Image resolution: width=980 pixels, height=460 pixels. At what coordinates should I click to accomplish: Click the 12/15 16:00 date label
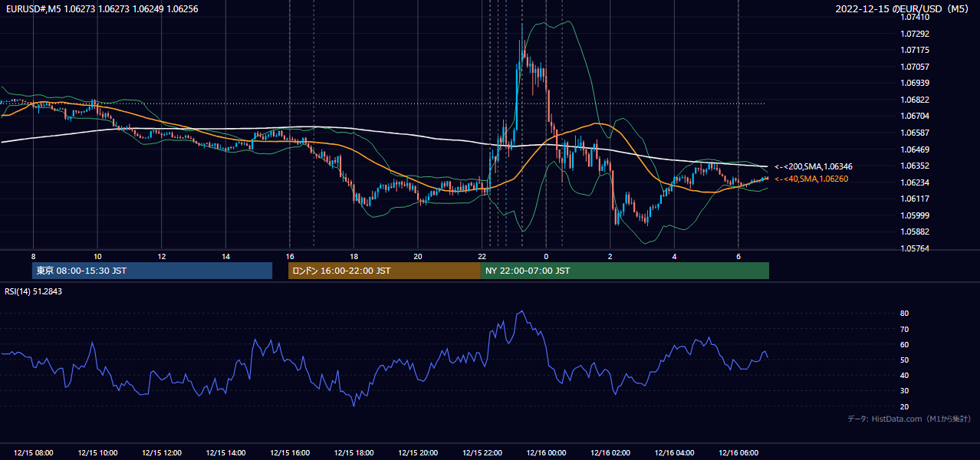tap(290, 453)
